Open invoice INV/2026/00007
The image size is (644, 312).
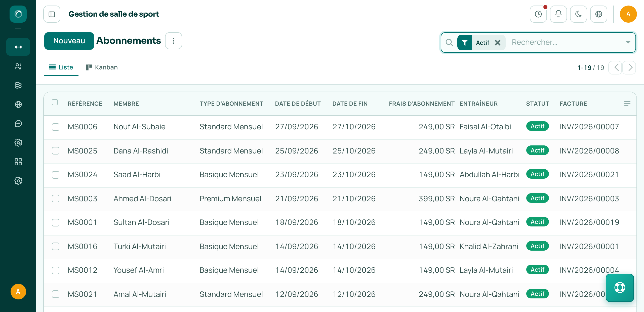pyautogui.click(x=589, y=127)
